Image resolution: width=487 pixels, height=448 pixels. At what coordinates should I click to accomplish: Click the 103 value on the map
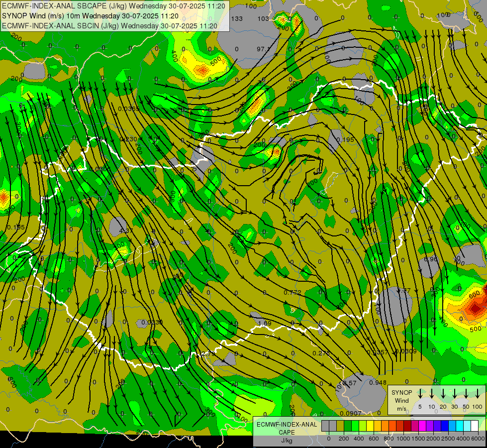point(263,18)
